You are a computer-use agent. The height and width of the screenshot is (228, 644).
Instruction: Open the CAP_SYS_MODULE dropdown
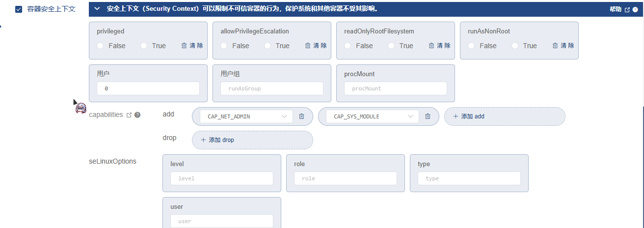click(373, 116)
